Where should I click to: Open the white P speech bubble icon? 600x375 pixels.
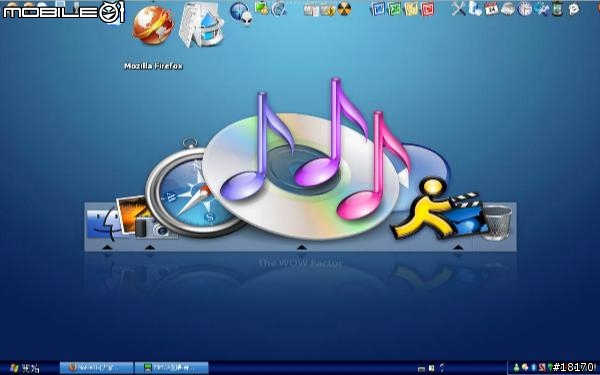click(x=574, y=9)
